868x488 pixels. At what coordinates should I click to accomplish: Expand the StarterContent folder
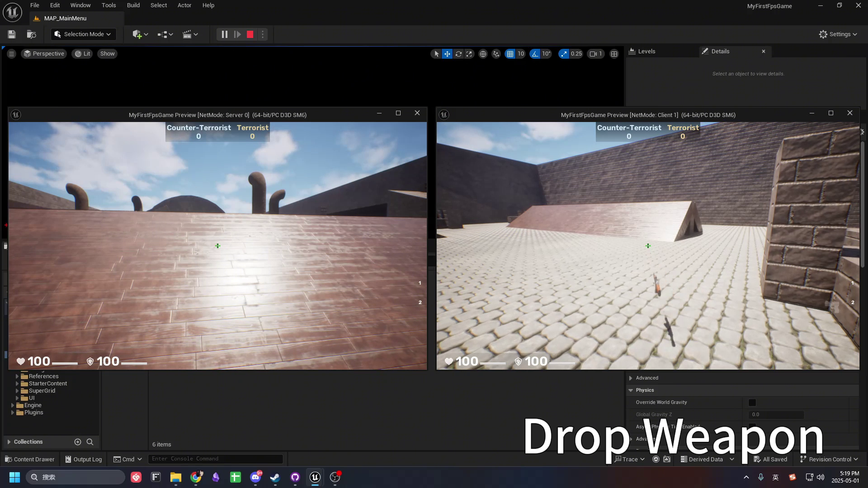pos(17,384)
